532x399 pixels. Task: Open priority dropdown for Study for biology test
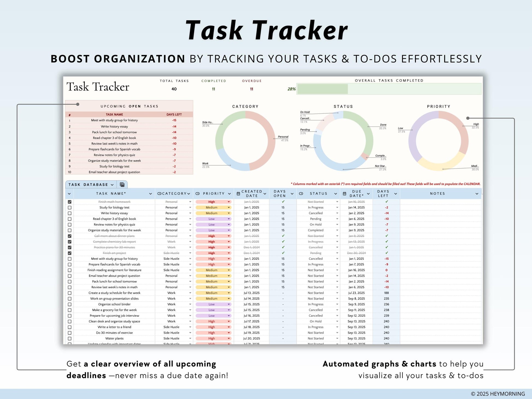click(229, 208)
